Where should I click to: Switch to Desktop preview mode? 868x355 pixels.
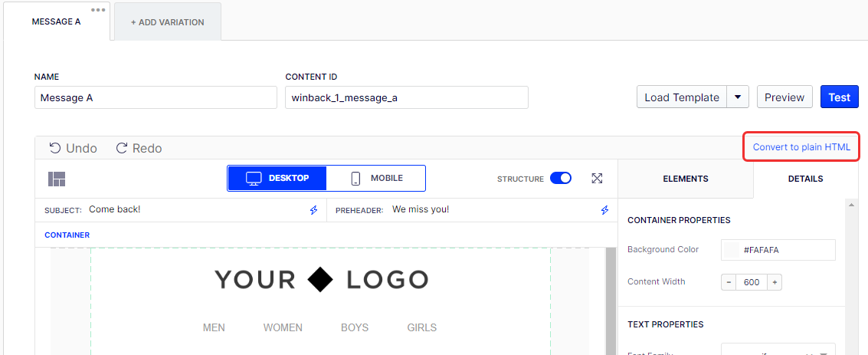[x=277, y=179]
